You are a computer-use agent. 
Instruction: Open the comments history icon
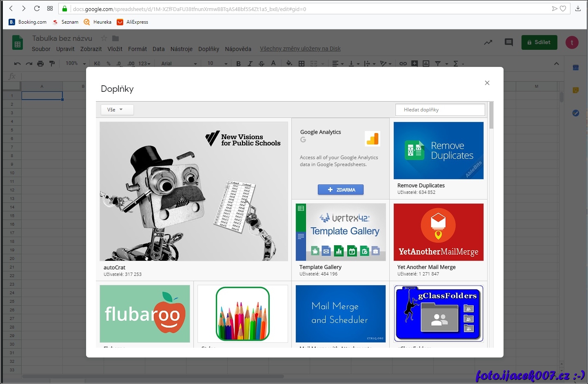pyautogui.click(x=508, y=42)
